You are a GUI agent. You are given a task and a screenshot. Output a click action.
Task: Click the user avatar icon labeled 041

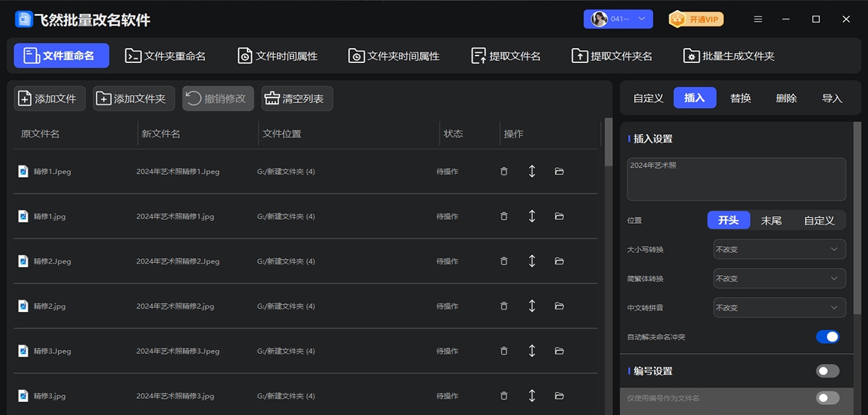click(599, 18)
